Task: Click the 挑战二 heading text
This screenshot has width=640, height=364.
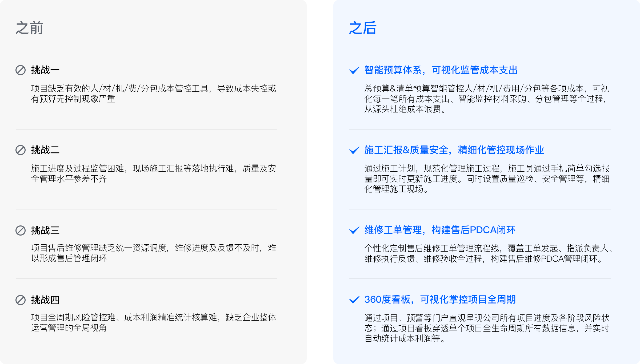Action: (45, 150)
